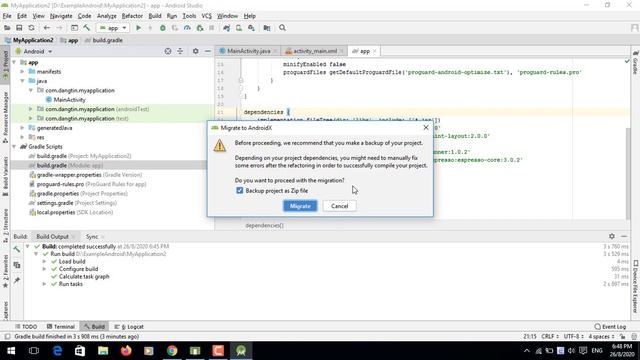This screenshot has height=360, width=640.
Task: Click the UTF-8 encoding in status bar
Action: (x=573, y=336)
